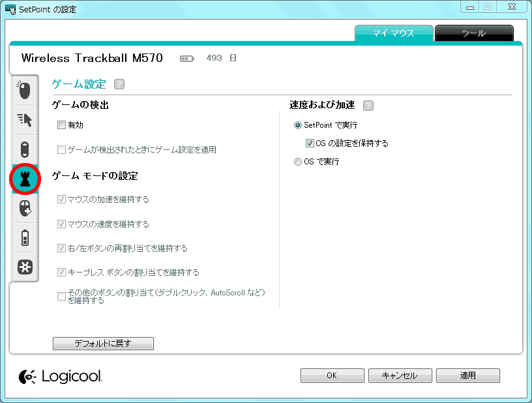
Task: Open the asterisk icon at sidebar bottom
Action: click(x=25, y=267)
